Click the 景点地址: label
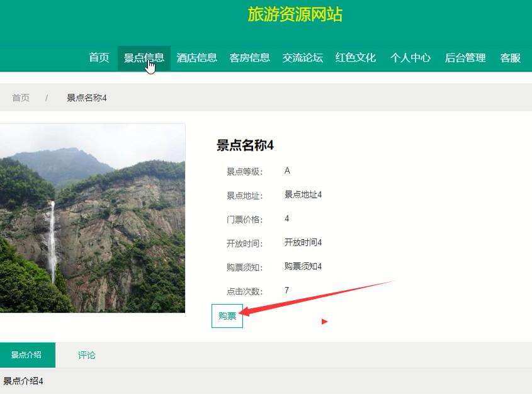This screenshot has height=394, width=532. pyautogui.click(x=245, y=196)
